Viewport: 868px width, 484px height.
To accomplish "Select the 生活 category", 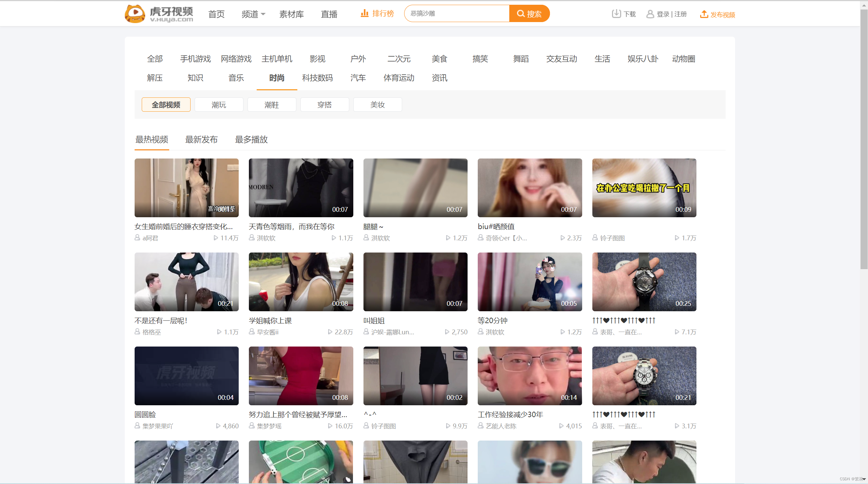I will click(x=603, y=59).
